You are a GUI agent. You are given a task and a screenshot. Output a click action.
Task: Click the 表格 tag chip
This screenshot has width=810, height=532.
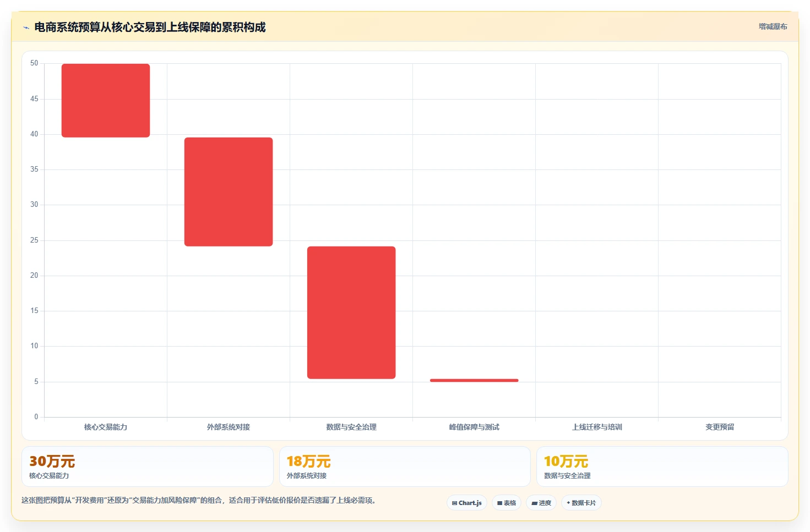click(x=507, y=503)
